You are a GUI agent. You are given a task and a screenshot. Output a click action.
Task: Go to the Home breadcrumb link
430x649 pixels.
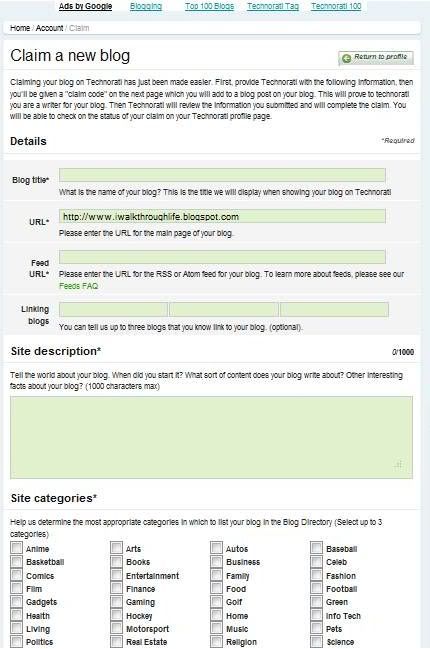(20, 28)
